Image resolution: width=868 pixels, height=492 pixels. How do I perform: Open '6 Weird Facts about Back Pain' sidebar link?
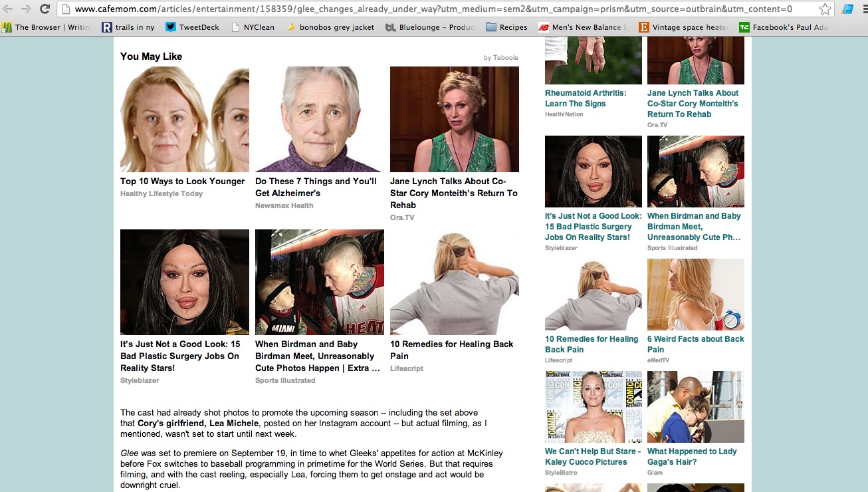(x=695, y=344)
